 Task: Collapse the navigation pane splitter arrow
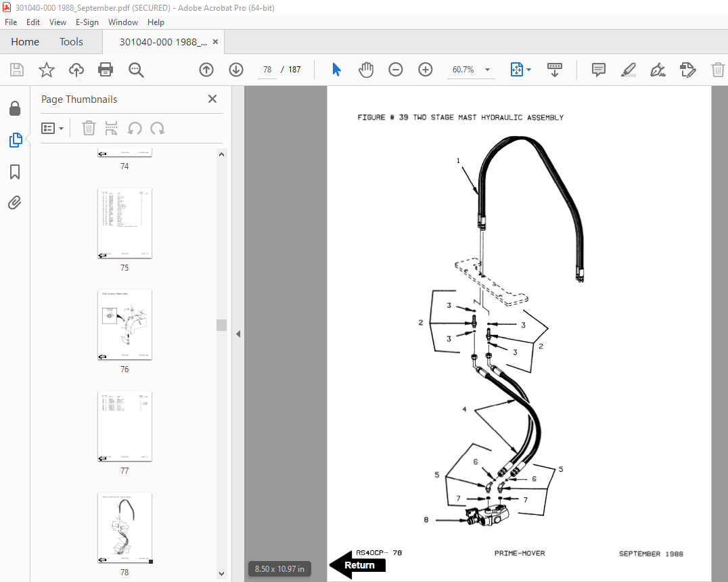[238, 334]
